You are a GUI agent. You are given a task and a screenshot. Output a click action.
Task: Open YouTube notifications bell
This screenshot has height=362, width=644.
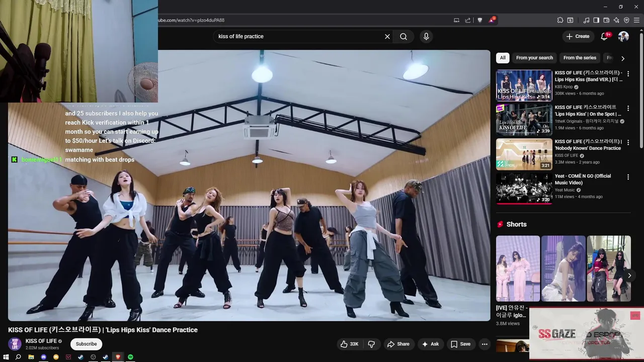click(x=604, y=36)
